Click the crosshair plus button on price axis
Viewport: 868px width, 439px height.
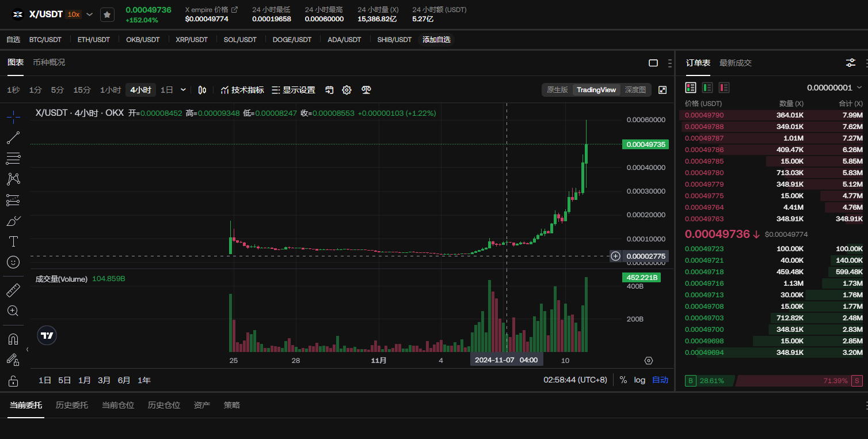(616, 256)
